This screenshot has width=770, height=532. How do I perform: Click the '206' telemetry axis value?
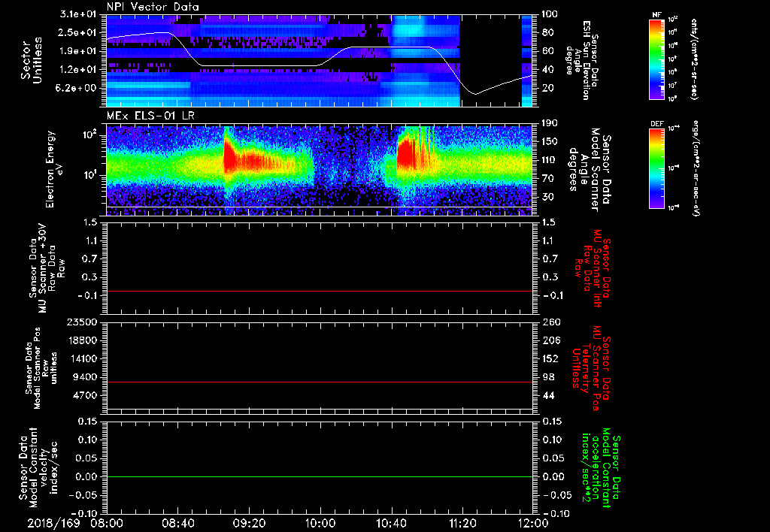pos(550,340)
